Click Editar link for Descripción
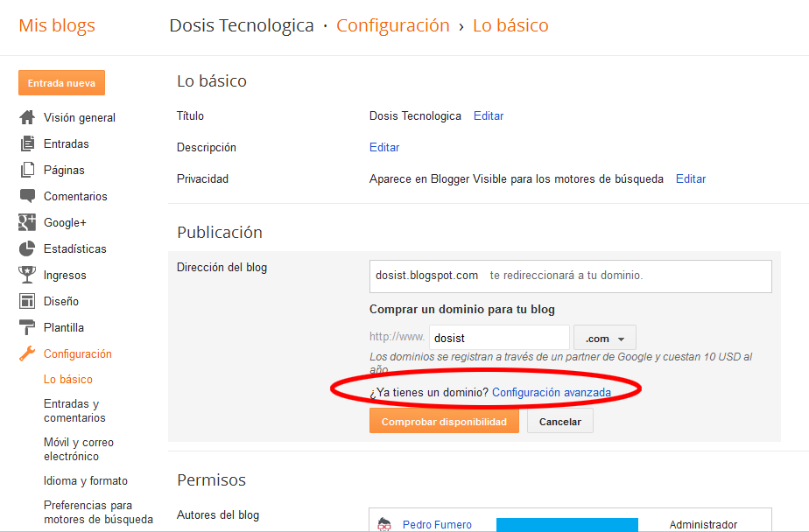Viewport: 809px width, 532px height. click(383, 147)
